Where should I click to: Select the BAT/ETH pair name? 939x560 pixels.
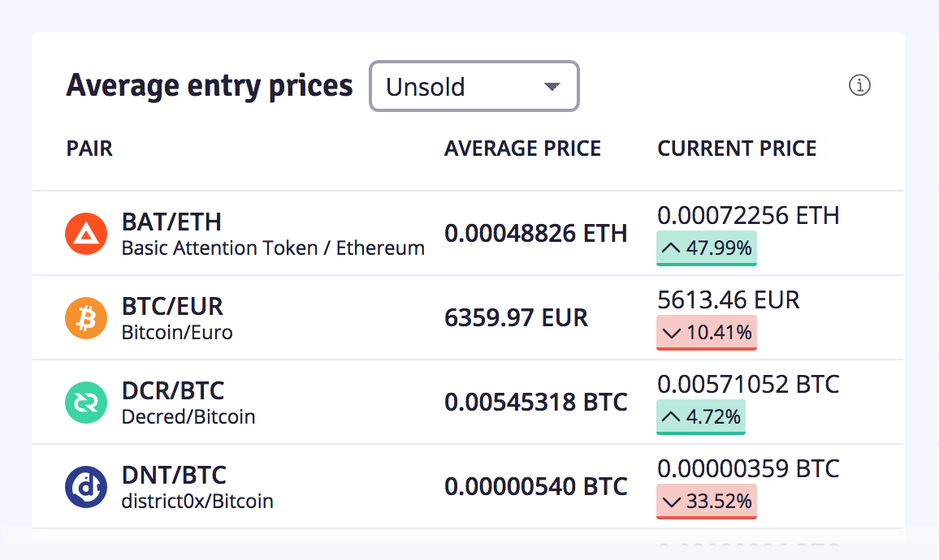(172, 222)
